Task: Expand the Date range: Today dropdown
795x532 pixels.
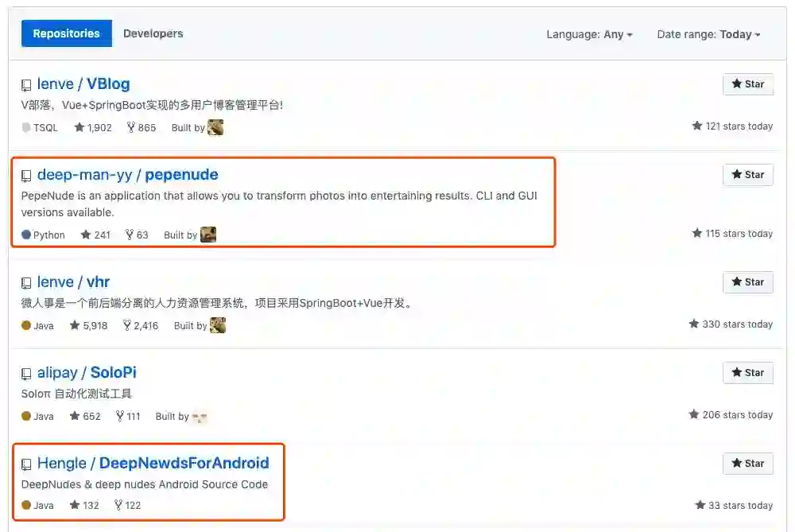Action: click(708, 34)
